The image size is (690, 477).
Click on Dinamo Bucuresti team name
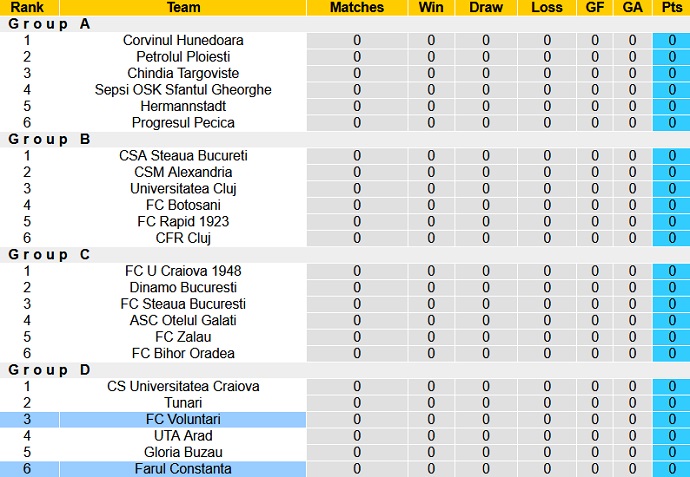click(183, 287)
